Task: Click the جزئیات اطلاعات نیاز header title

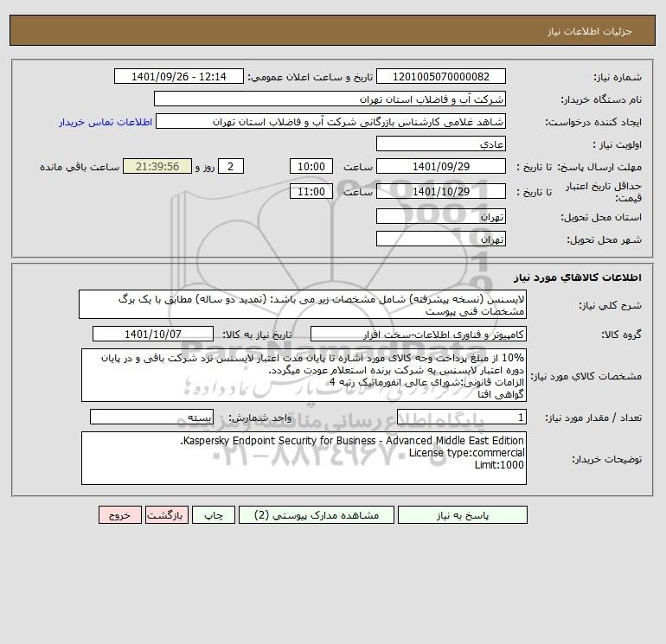Action: pos(590,31)
